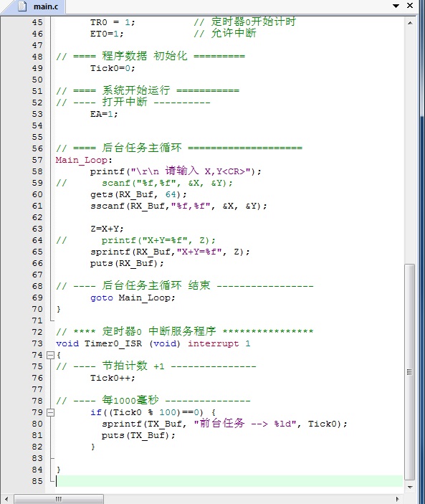Viewport: 425px width, 504px height.
Task: Click the puts(TX_Buf); statement
Action: click(138, 436)
